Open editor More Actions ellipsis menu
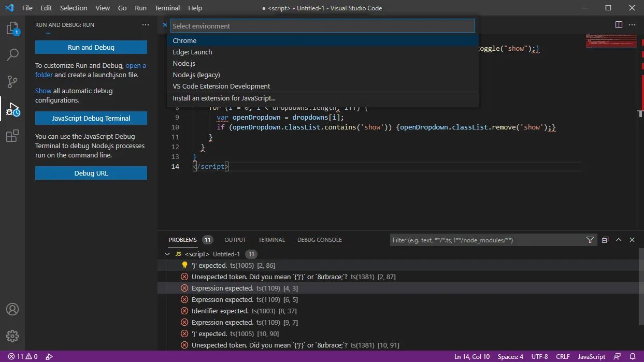The height and width of the screenshot is (362, 644). [x=632, y=24]
